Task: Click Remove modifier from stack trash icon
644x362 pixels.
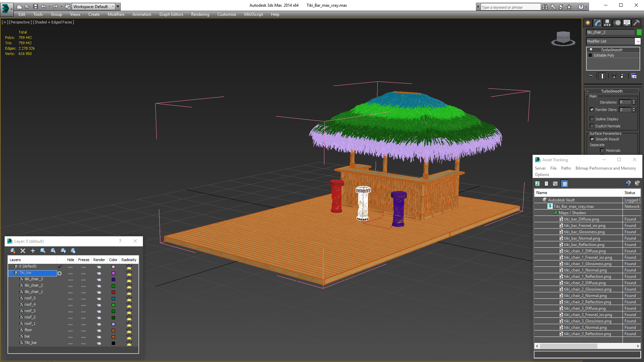Action: tap(622, 76)
